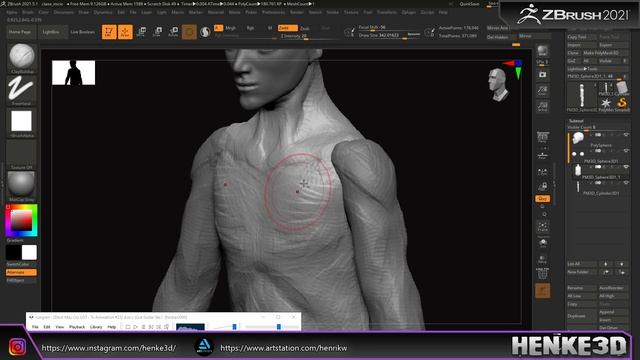The width and height of the screenshot is (640, 360).
Task: Toggle the Gizmo 3D button
Action: [x=189, y=32]
